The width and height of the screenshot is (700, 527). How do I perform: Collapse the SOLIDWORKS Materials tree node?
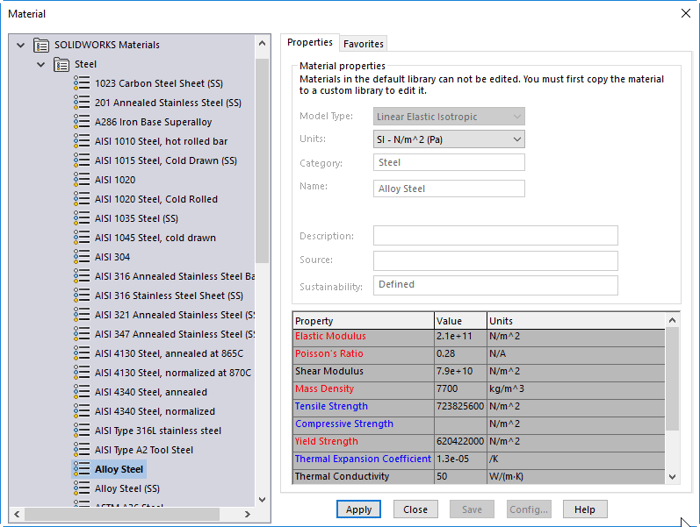21,45
